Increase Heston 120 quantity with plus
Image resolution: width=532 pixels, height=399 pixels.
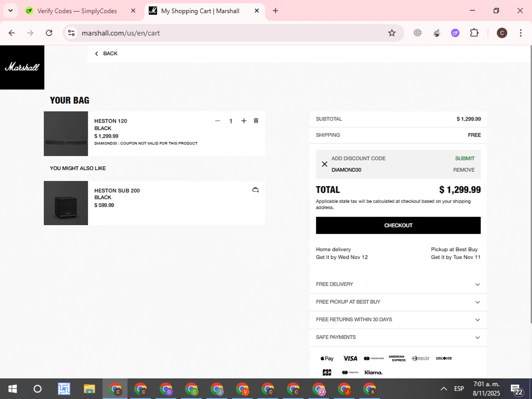coord(244,121)
